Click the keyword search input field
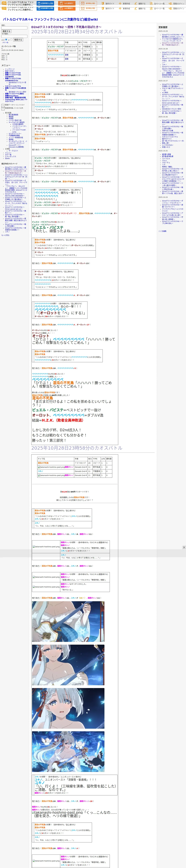This screenshot has height=868, width=186. (14, 28)
